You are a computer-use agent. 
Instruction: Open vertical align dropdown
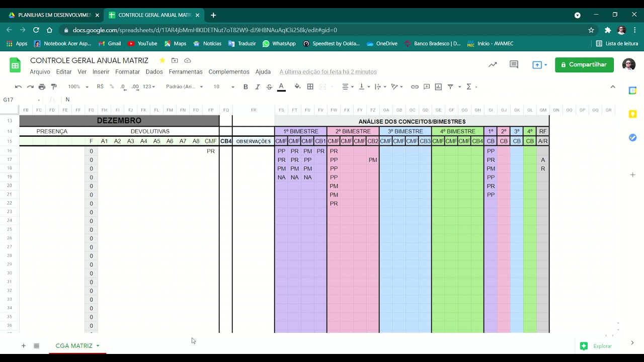point(364,87)
